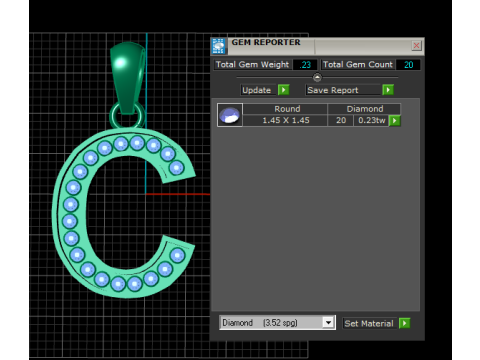Click the 0.23tw weight cell

tap(371, 120)
